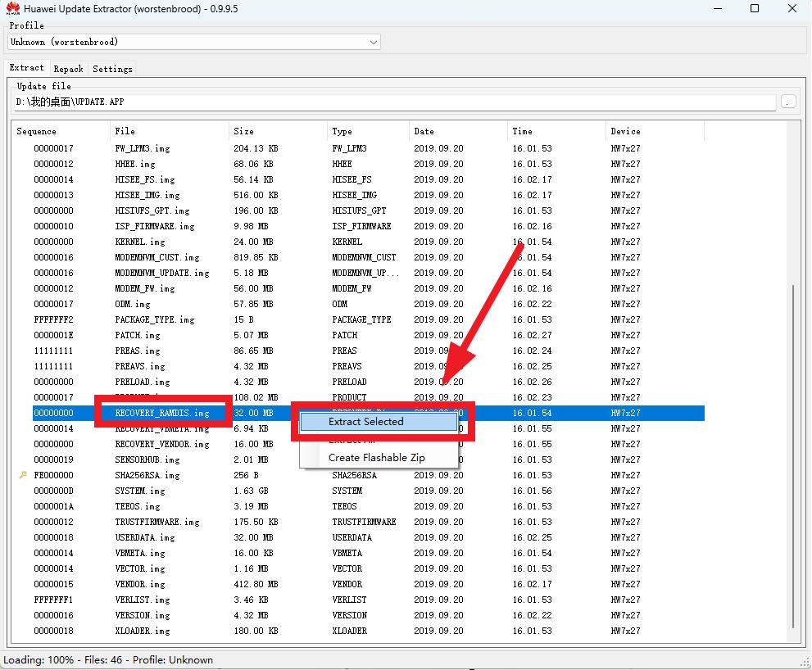Screen dimensions: 812x670
Task: Choose Extract Selected from the context menu
Action: [x=379, y=422]
